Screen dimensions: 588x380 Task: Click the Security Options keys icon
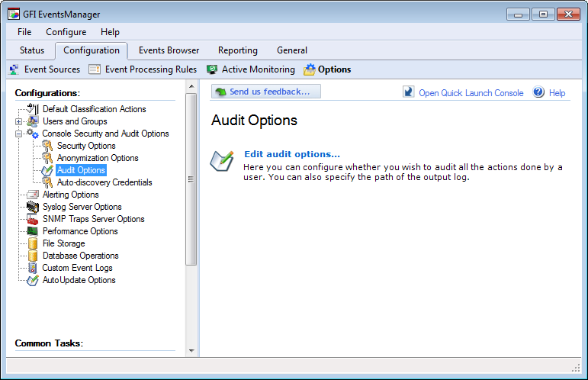point(47,146)
